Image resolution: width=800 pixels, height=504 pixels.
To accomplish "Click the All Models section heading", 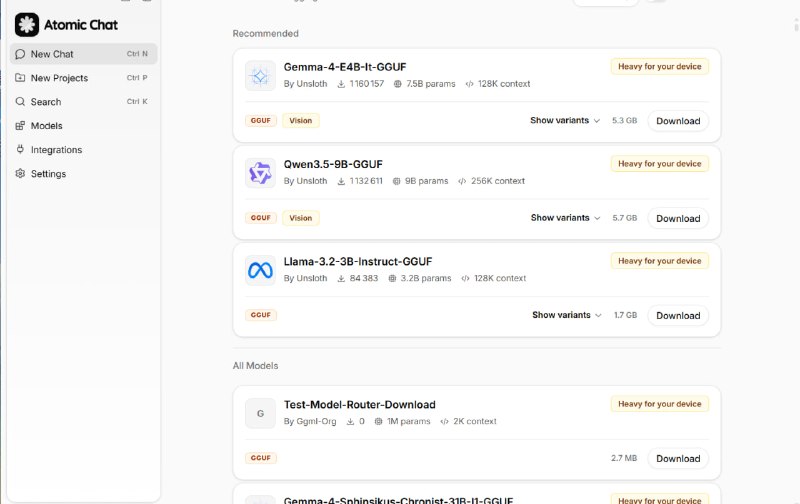I will [255, 366].
